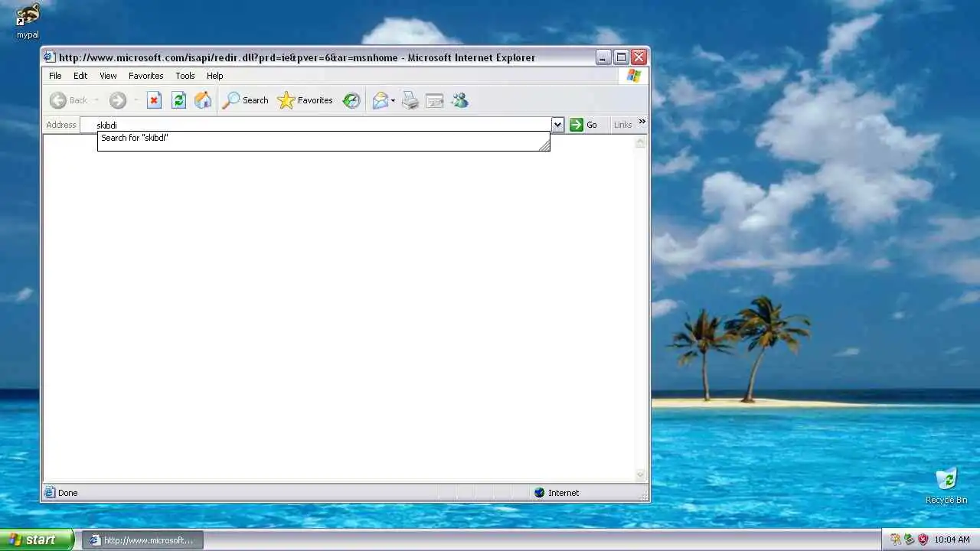Click the 10:04 AM clock

pos(952,540)
